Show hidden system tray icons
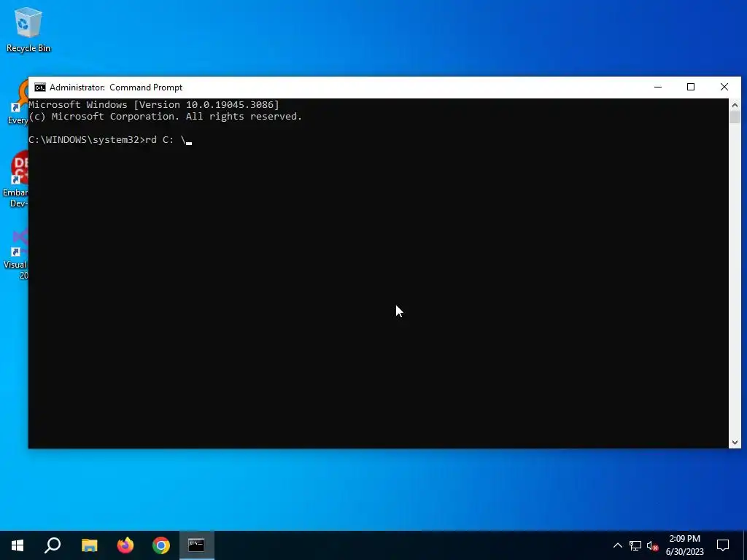 pyautogui.click(x=617, y=545)
